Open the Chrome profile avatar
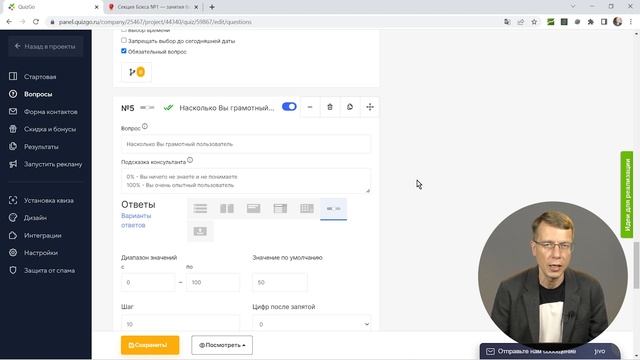Image resolution: width=640 pixels, height=360 pixels. pyautogui.click(x=618, y=22)
